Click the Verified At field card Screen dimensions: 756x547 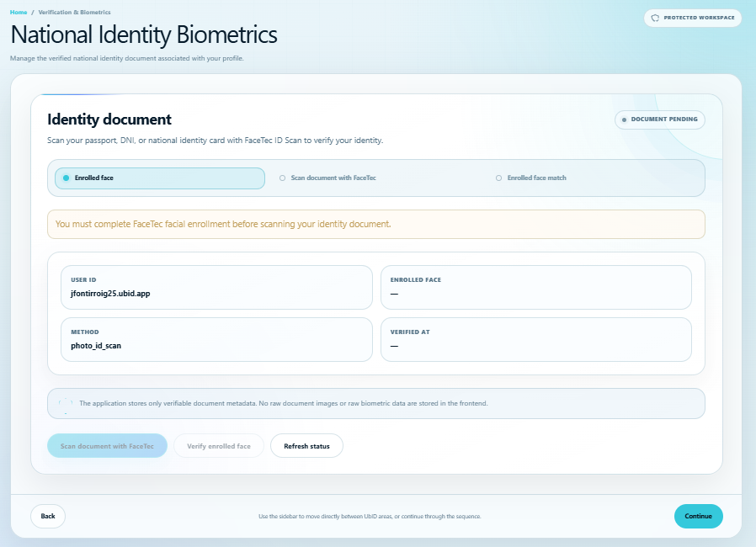pyautogui.click(x=535, y=339)
